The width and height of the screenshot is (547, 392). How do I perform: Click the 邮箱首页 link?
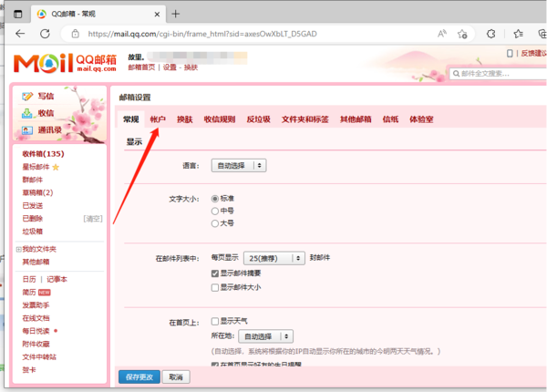pyautogui.click(x=141, y=67)
